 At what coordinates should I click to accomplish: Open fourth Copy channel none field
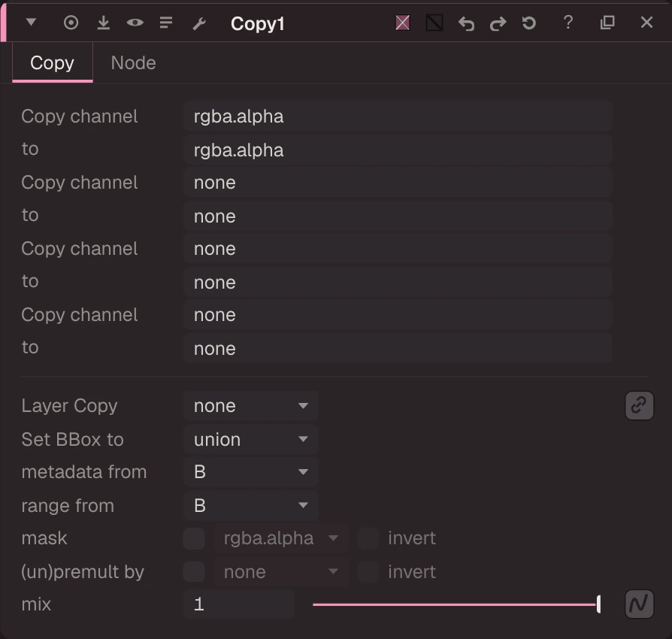point(398,315)
